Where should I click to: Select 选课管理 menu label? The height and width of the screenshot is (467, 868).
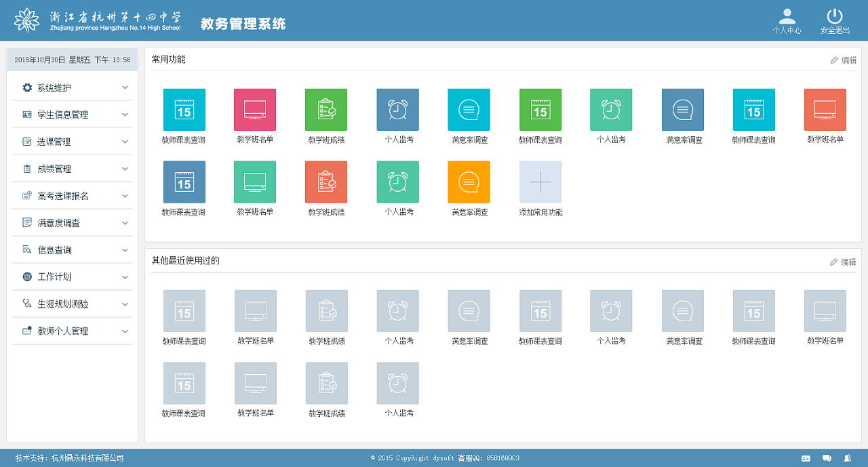pyautogui.click(x=54, y=142)
